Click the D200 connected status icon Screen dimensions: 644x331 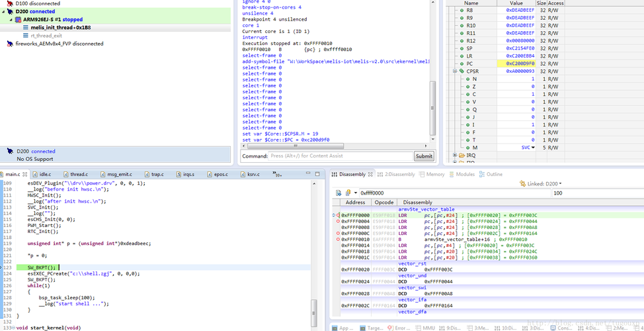coord(10,152)
